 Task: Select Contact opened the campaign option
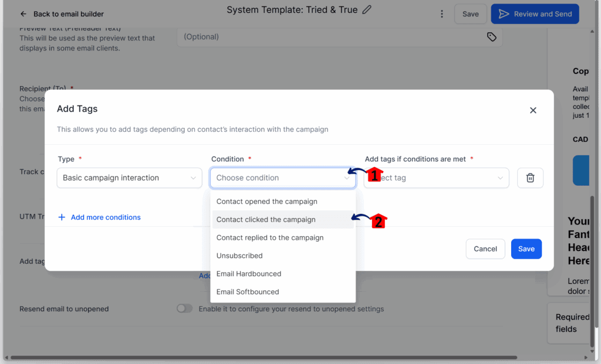coord(266,202)
